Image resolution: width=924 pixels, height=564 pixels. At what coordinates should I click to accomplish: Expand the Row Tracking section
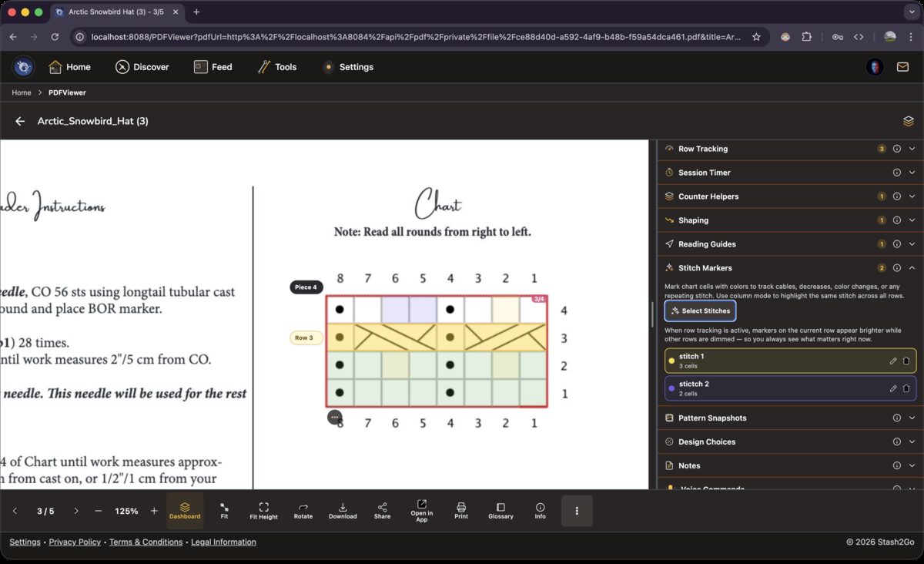(912, 149)
